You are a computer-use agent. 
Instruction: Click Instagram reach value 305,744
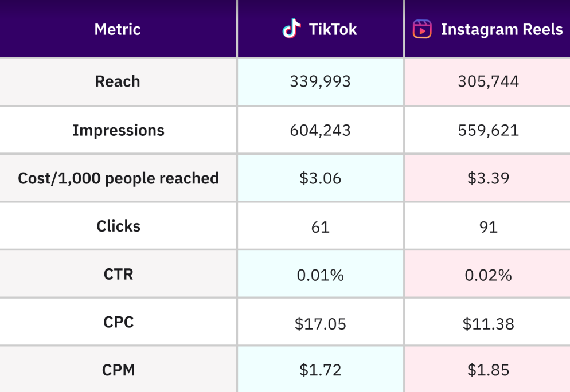click(x=488, y=81)
